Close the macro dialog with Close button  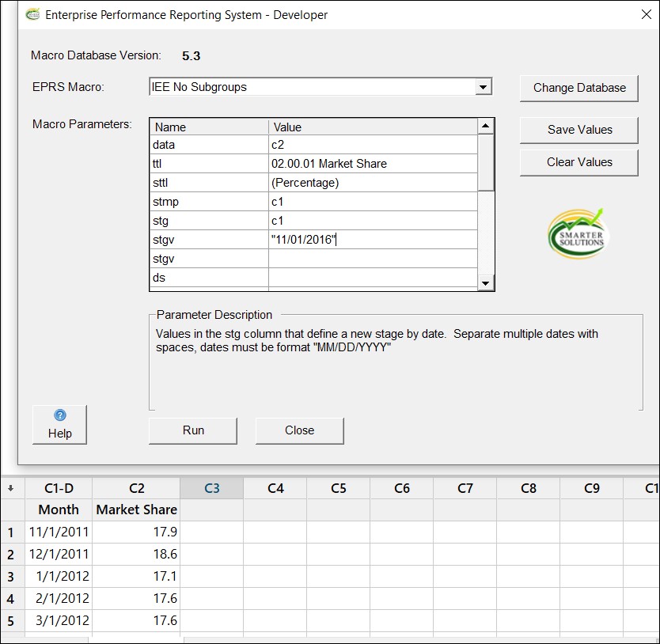pos(299,430)
